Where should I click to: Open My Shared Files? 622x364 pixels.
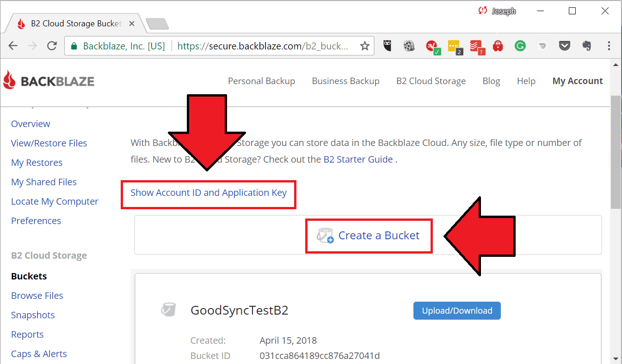pyautogui.click(x=44, y=182)
